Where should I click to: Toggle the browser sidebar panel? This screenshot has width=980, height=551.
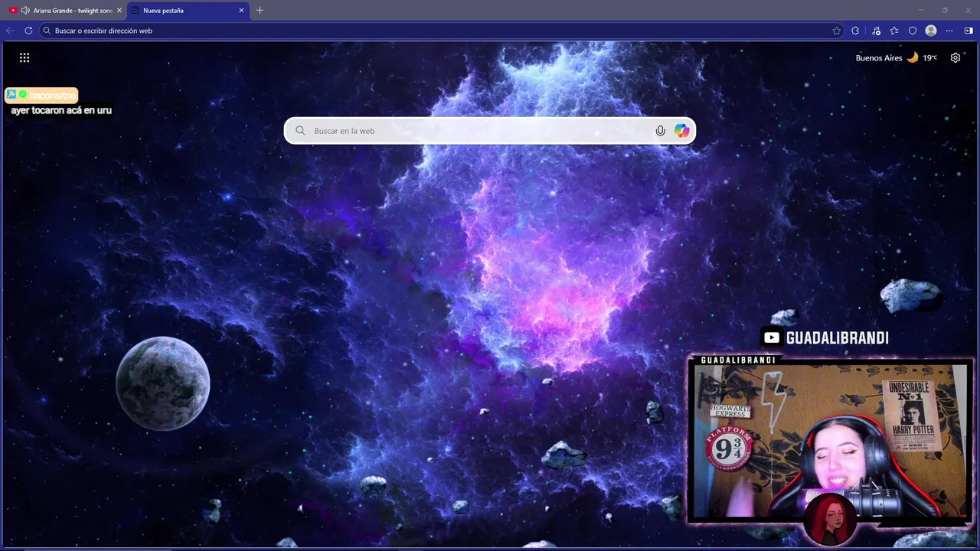pyautogui.click(x=969, y=31)
